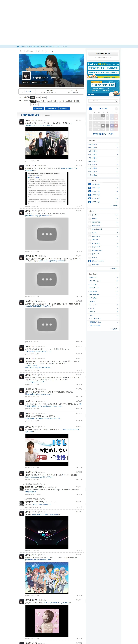
Task: Open the Stats bar chart icon
Action: [x=24, y=91]
